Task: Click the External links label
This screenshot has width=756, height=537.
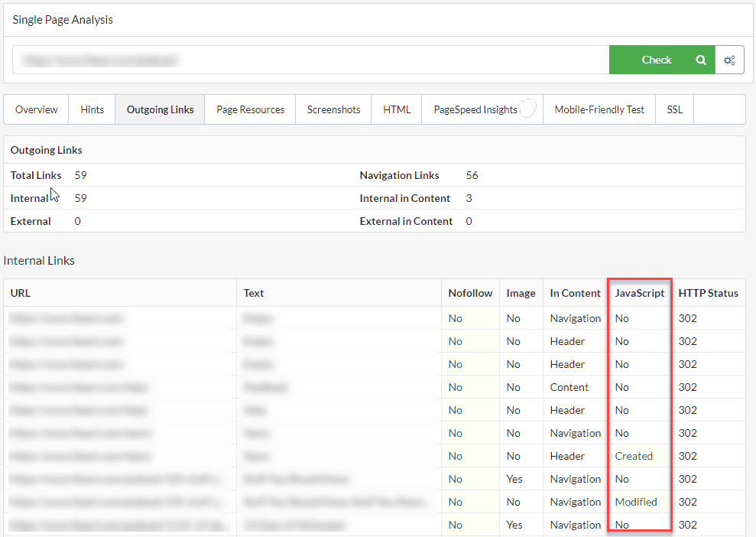Action: (x=31, y=221)
